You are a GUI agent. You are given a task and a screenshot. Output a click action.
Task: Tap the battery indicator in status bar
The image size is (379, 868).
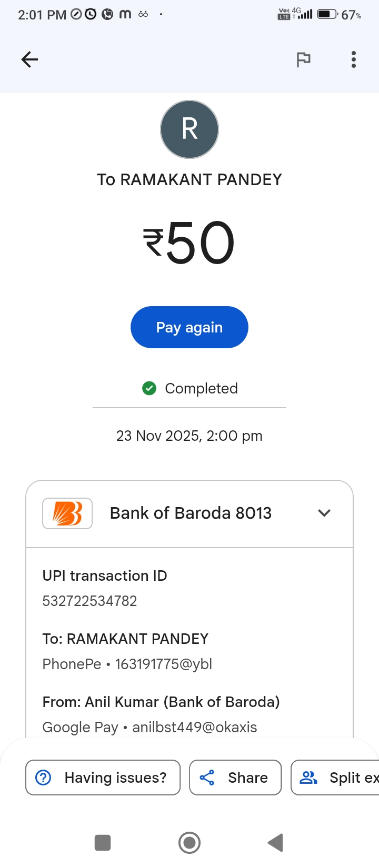(x=327, y=14)
